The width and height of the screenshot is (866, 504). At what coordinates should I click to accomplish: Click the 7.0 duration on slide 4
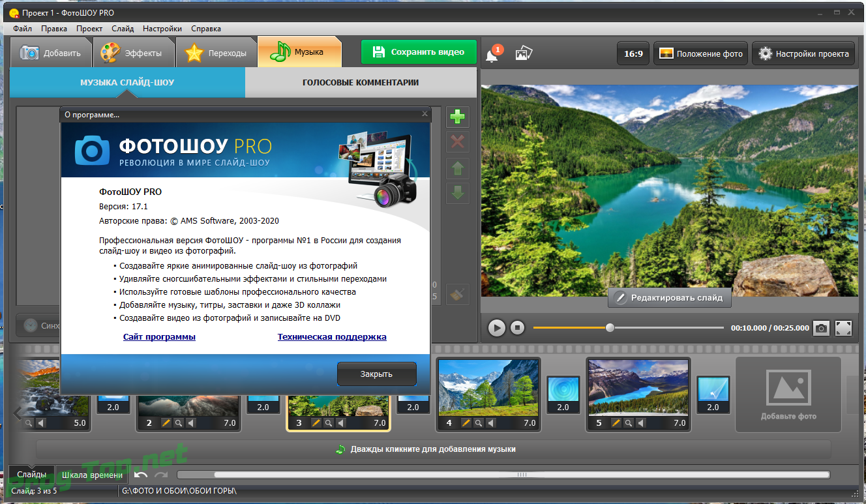529,423
